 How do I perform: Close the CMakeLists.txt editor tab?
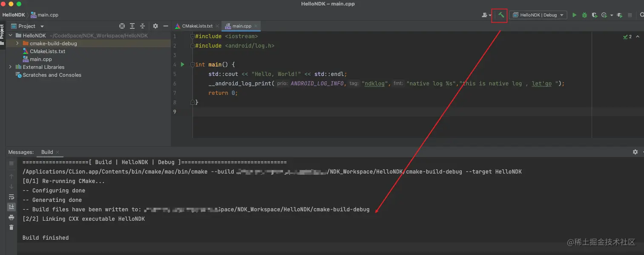coord(217,26)
